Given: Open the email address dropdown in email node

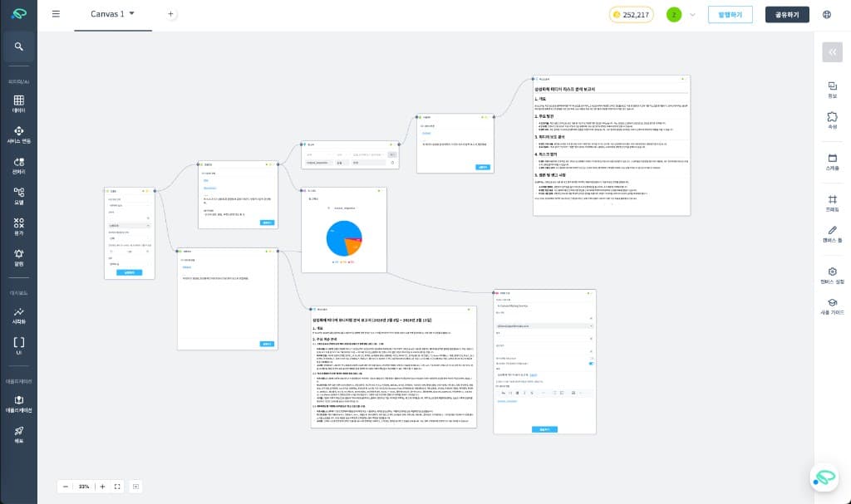Looking at the screenshot, I should [591, 326].
